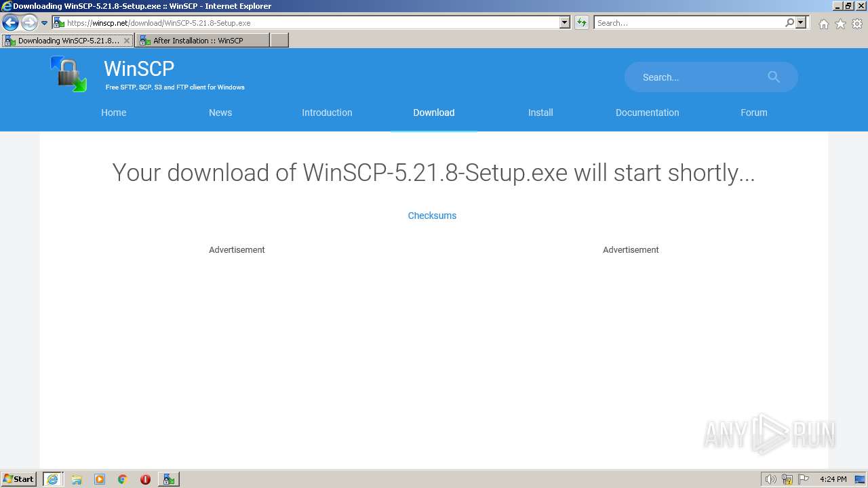Screen dimensions: 868x488
Task: Open the Install menu item
Action: tap(540, 113)
